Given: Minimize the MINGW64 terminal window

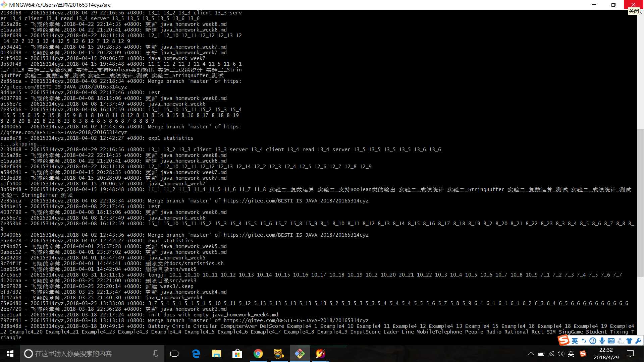Looking at the screenshot, I should click(x=594, y=5).
